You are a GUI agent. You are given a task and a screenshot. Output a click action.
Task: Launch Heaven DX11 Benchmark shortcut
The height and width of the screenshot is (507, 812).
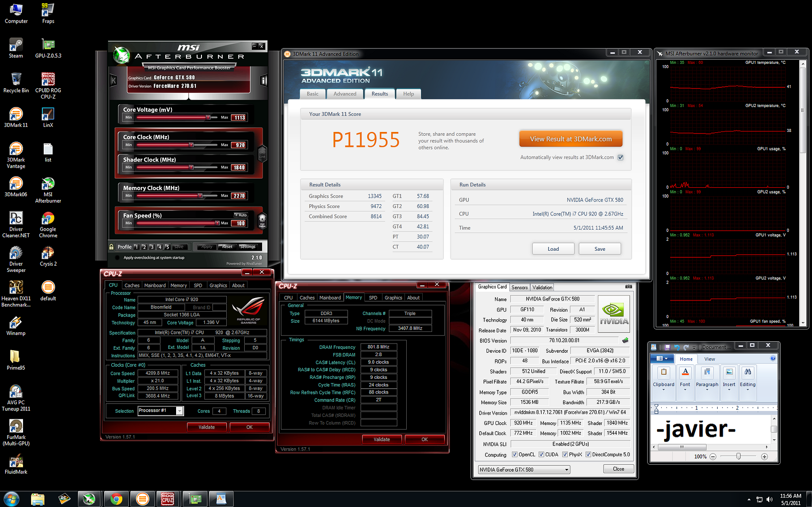pos(16,294)
